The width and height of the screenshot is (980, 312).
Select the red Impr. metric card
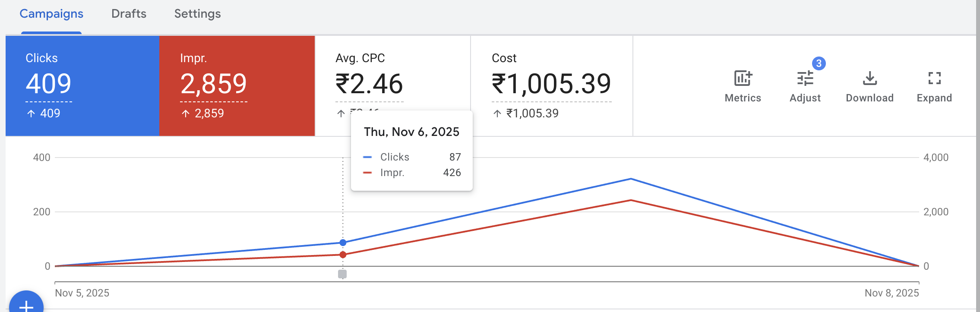tap(237, 85)
